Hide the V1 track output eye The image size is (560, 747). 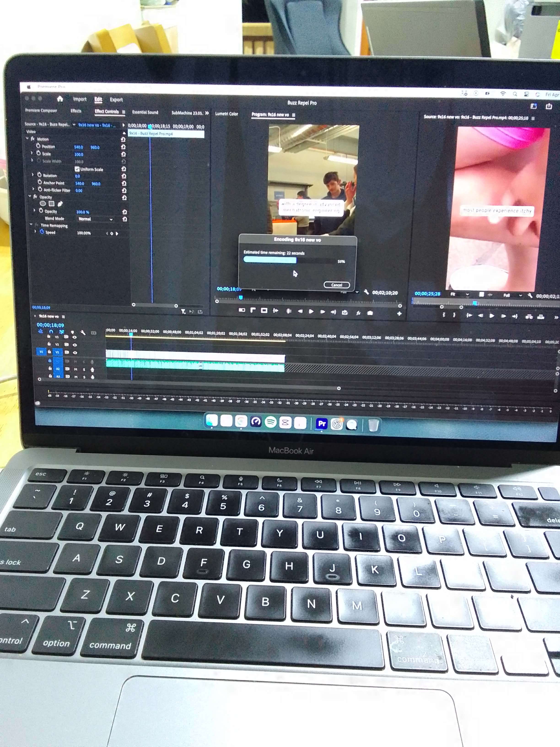click(x=75, y=353)
